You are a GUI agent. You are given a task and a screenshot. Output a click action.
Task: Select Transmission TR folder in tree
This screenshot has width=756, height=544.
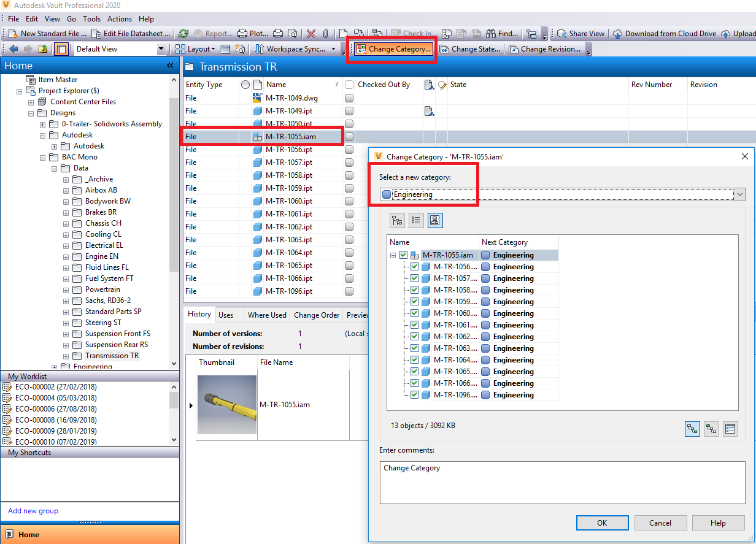pos(112,356)
